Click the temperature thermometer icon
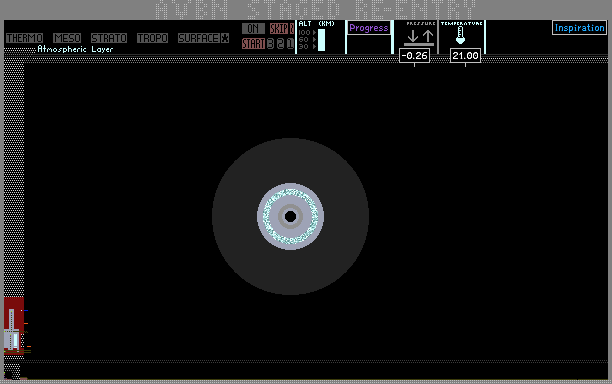This screenshot has height=384, width=612. coord(461,36)
